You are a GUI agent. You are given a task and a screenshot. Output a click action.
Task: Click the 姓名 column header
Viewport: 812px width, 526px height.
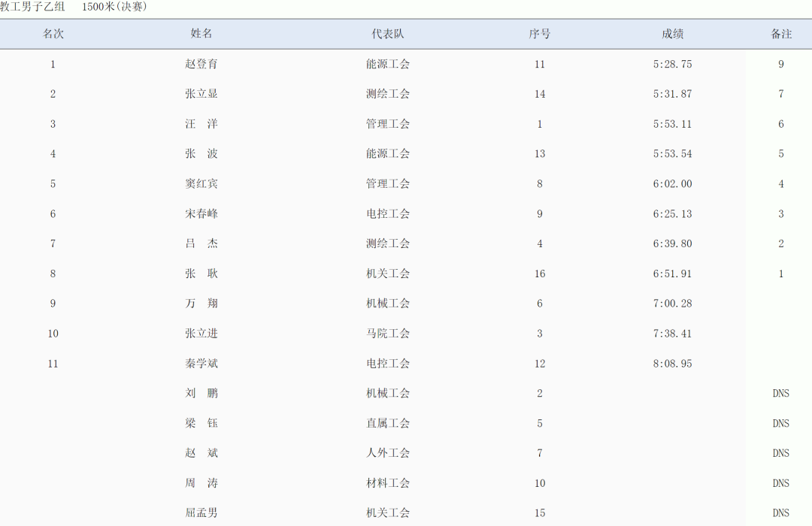pyautogui.click(x=201, y=34)
